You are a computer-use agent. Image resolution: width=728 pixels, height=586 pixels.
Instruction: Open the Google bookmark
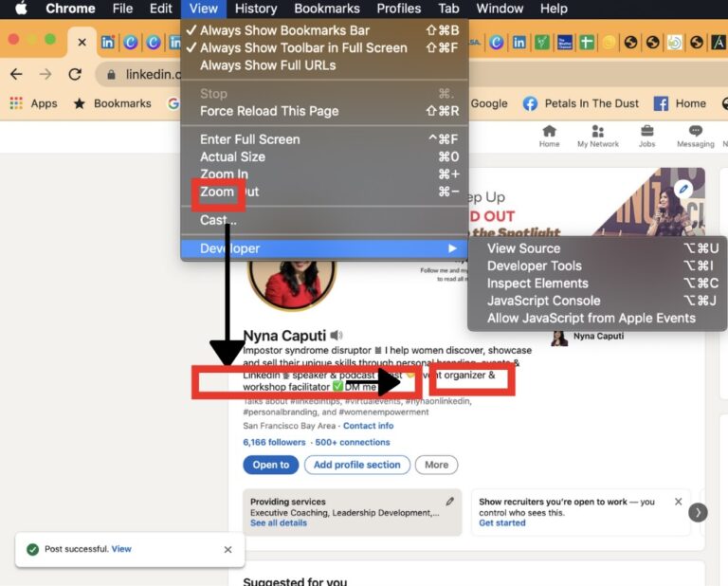point(489,103)
